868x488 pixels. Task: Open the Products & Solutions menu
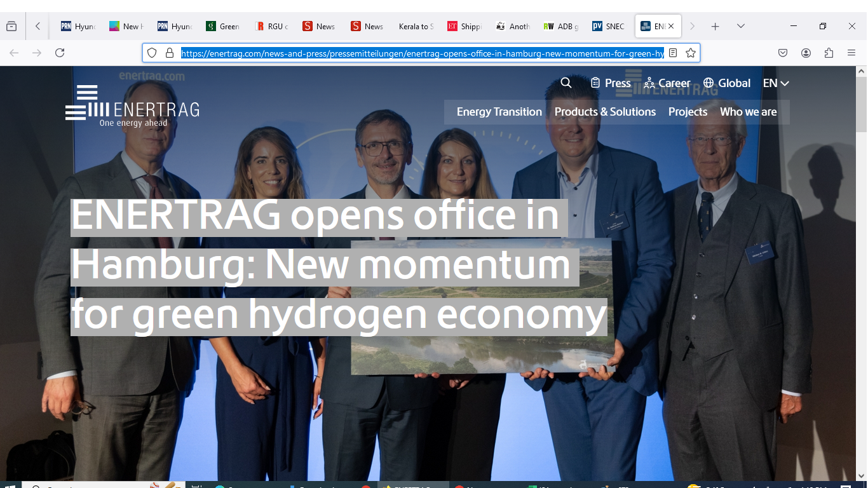click(x=605, y=112)
